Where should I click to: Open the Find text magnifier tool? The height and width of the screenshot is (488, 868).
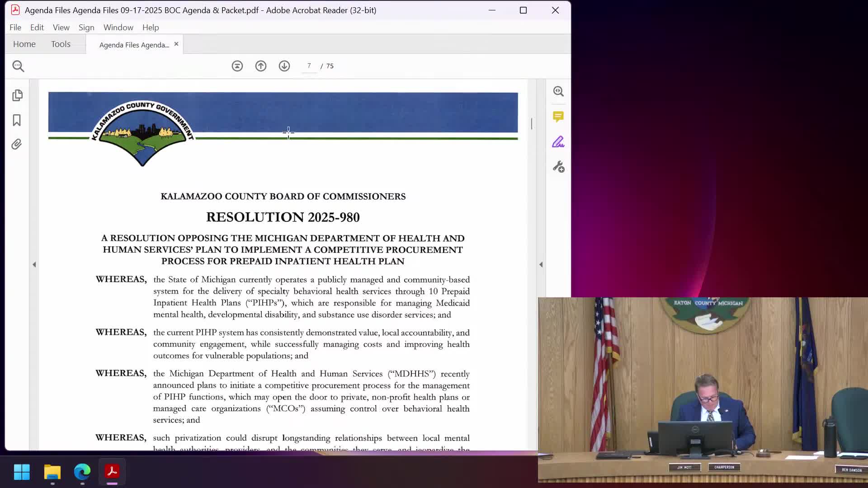pos(18,66)
